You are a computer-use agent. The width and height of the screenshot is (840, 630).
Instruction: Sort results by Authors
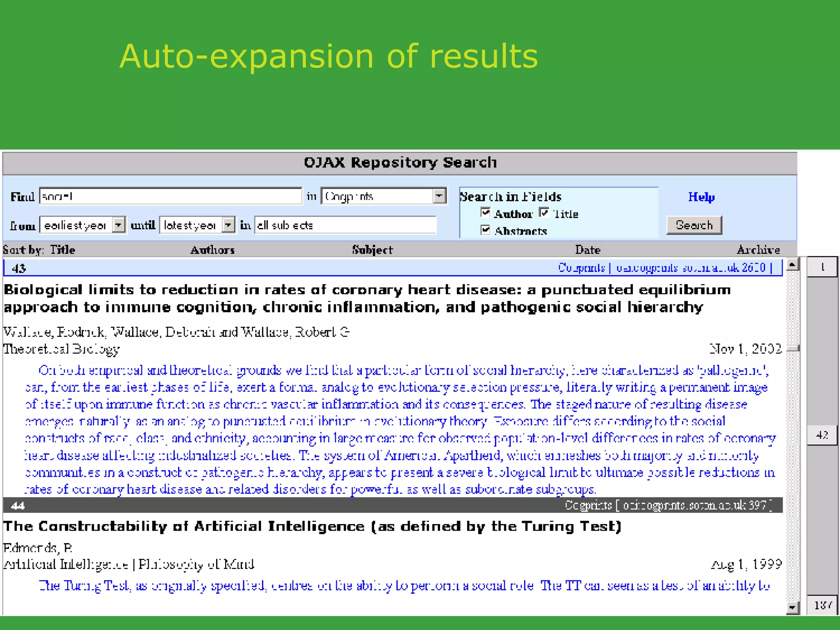pyautogui.click(x=212, y=250)
